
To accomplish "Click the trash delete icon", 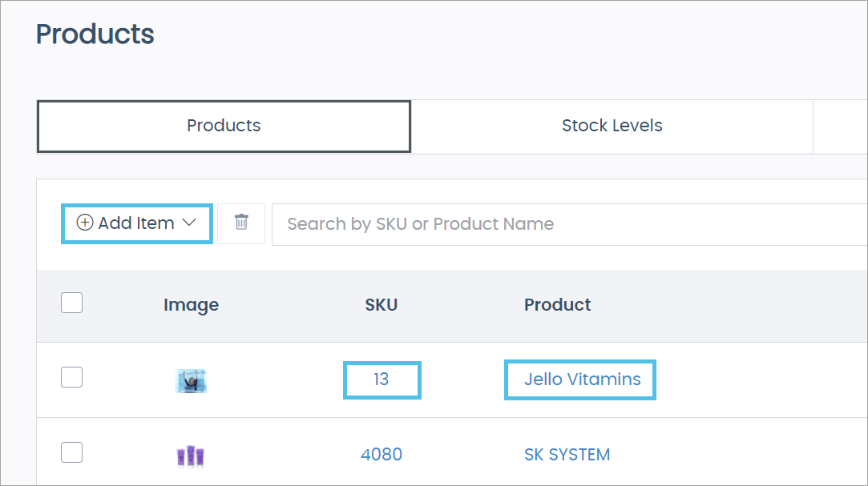I will coord(241,223).
